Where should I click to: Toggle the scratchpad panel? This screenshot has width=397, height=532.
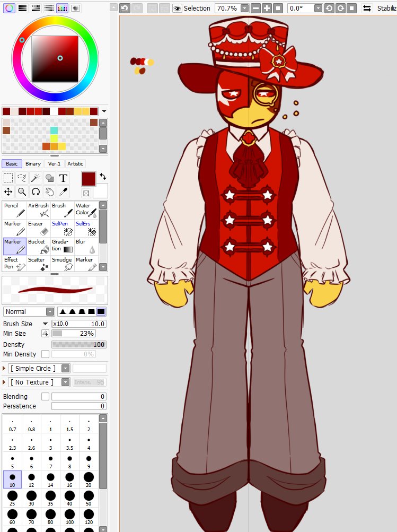76,8
